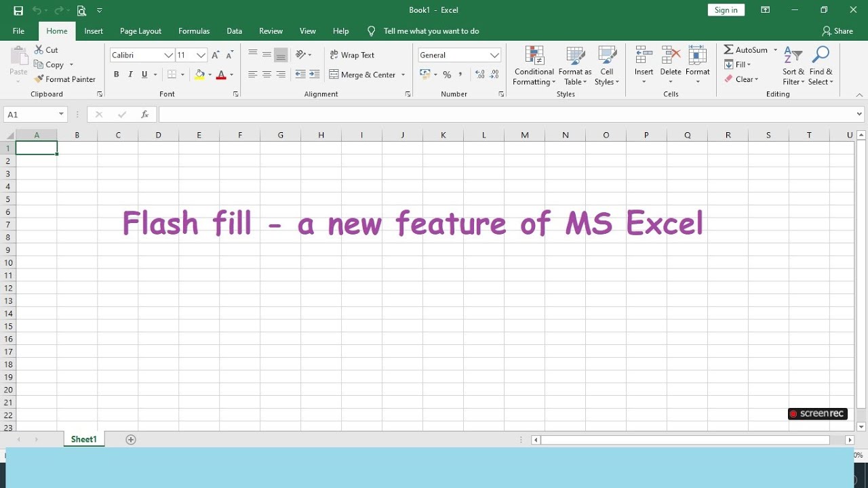This screenshot has width=868, height=488.
Task: Click Format Painter
Action: point(65,79)
